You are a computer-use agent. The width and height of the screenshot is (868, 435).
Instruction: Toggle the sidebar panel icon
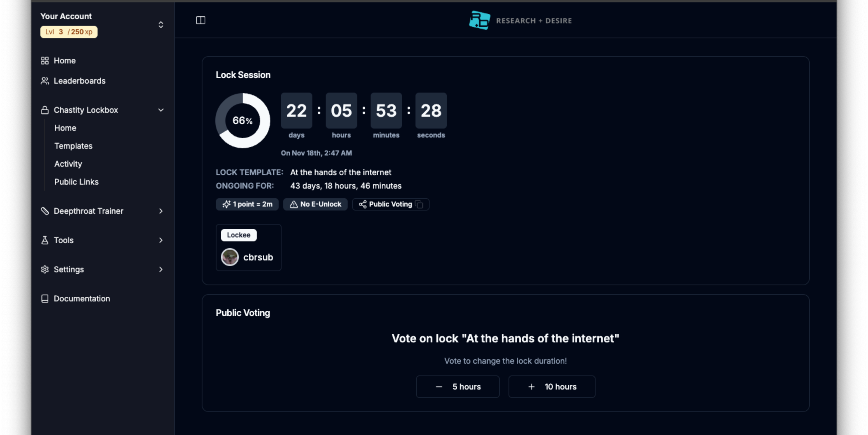pyautogui.click(x=200, y=20)
